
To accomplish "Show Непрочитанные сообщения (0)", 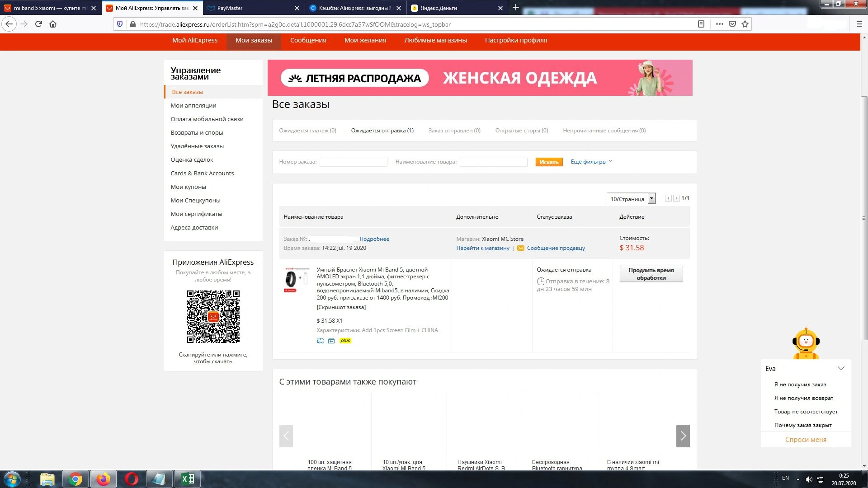I will [x=604, y=131].
